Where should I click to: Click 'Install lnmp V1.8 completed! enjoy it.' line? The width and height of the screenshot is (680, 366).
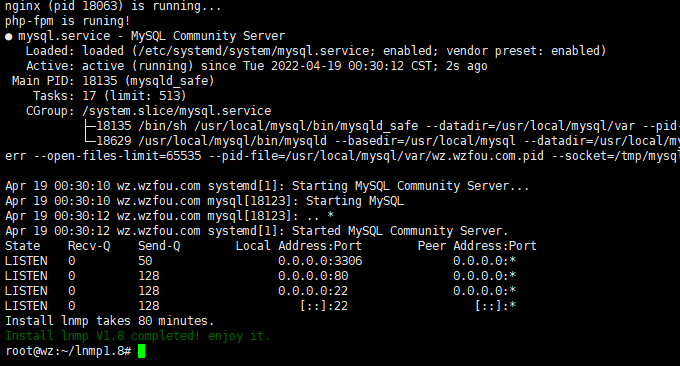pyautogui.click(x=137, y=336)
